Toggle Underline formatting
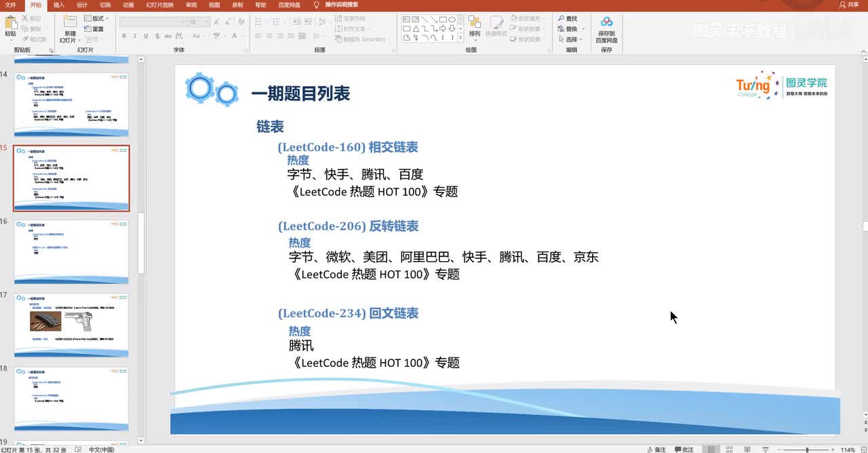The image size is (868, 453). (146, 36)
